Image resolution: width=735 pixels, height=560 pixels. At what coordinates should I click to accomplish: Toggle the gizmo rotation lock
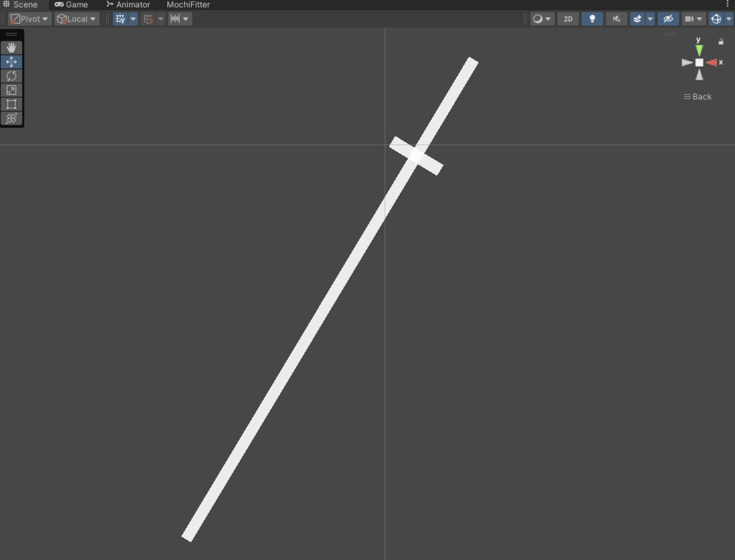[x=721, y=42]
